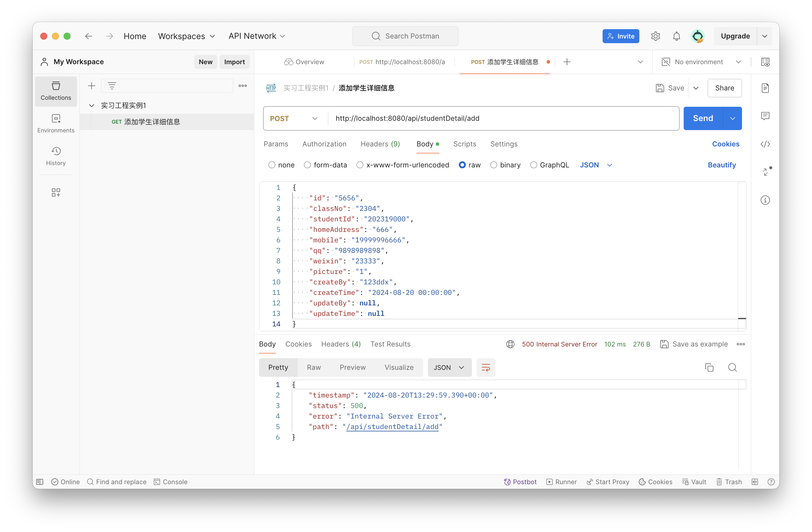812x532 pixels.
Task: Select the form-data body type
Action: click(307, 165)
